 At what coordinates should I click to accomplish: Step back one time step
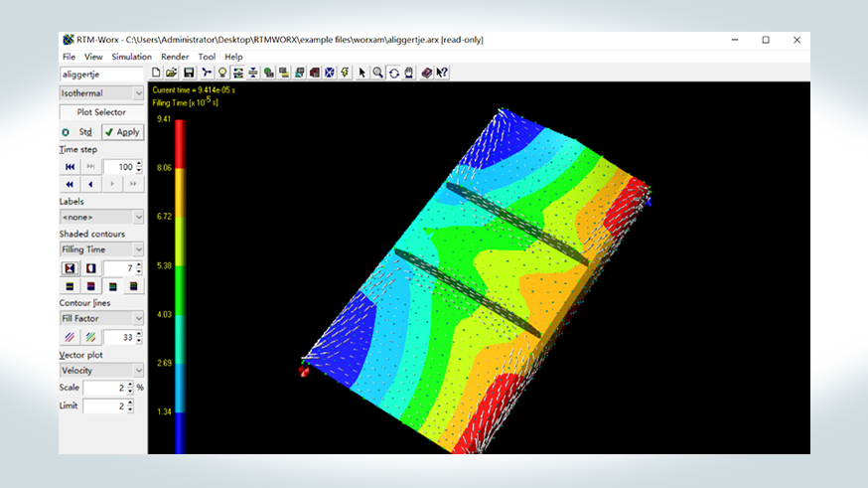pyautogui.click(x=90, y=185)
